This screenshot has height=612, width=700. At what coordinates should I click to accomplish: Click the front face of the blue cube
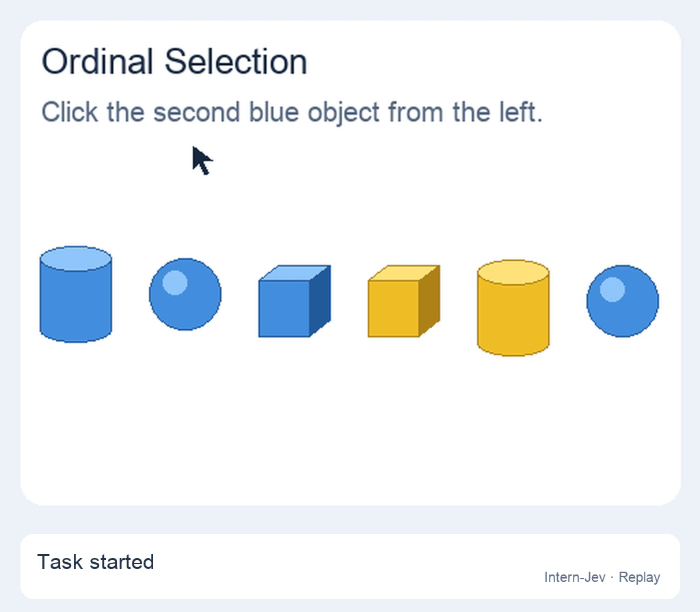284,309
